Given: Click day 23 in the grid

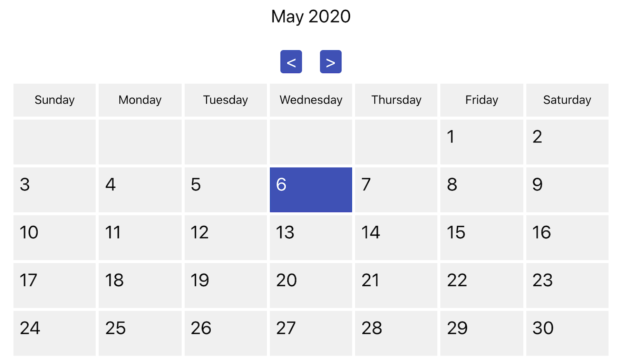Looking at the screenshot, I should coord(567,285).
